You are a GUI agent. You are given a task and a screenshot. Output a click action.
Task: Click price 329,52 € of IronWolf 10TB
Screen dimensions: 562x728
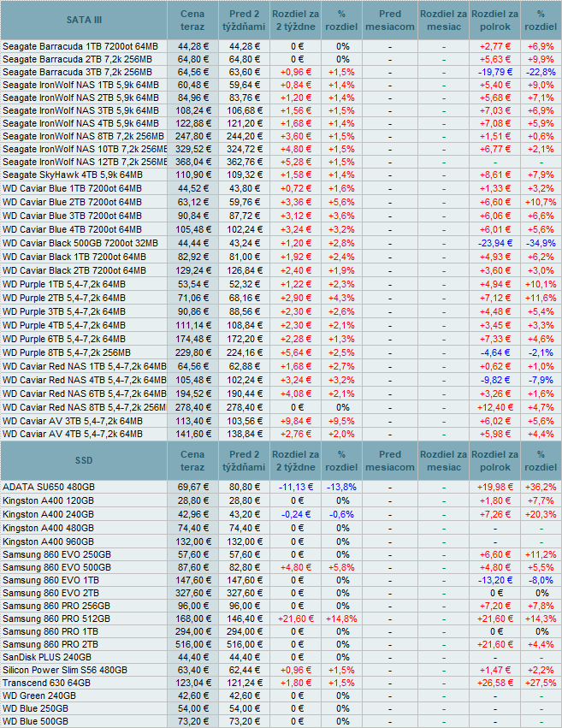point(193,150)
